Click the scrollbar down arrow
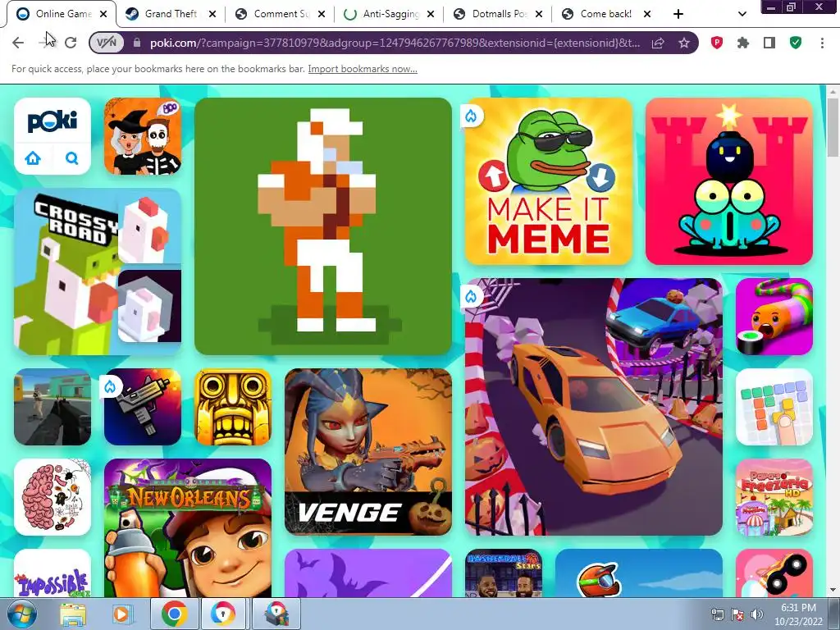 [833, 591]
